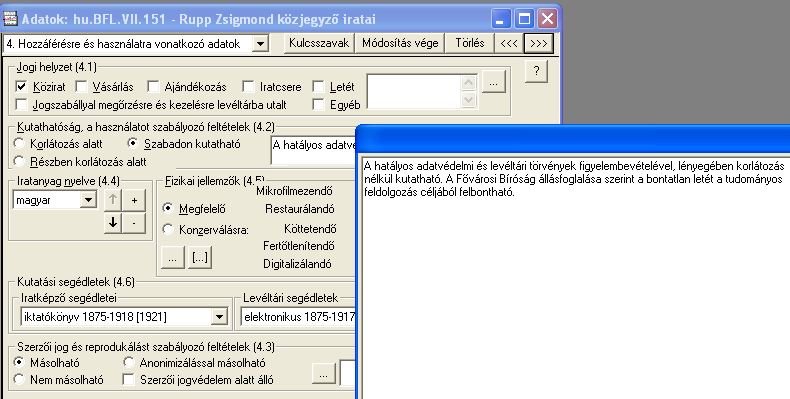Click the blue title bar of popup window
790x399 pixels.
point(573,138)
